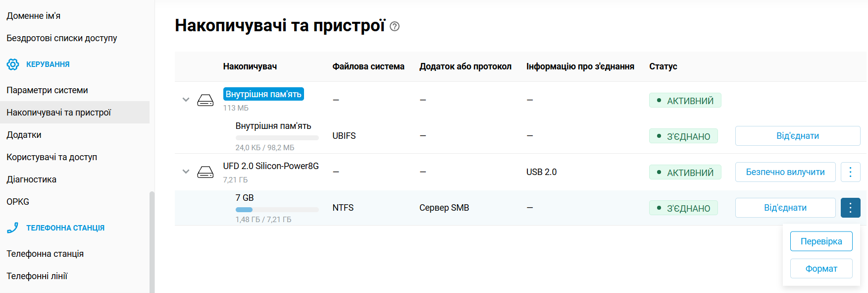Viewport: 868px width, 293px height.
Task: Click the 7 GB partition usage bar
Action: 277,210
